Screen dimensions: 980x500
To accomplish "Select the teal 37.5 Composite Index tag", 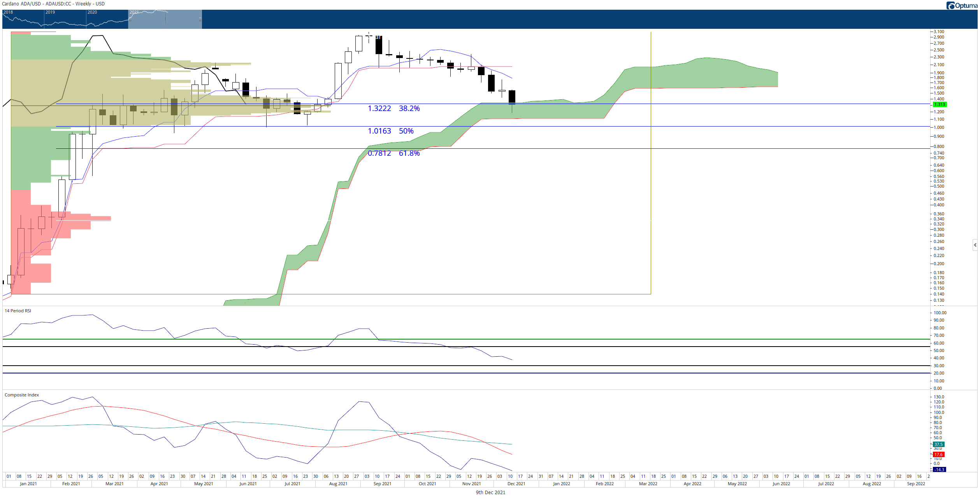I will (939, 444).
